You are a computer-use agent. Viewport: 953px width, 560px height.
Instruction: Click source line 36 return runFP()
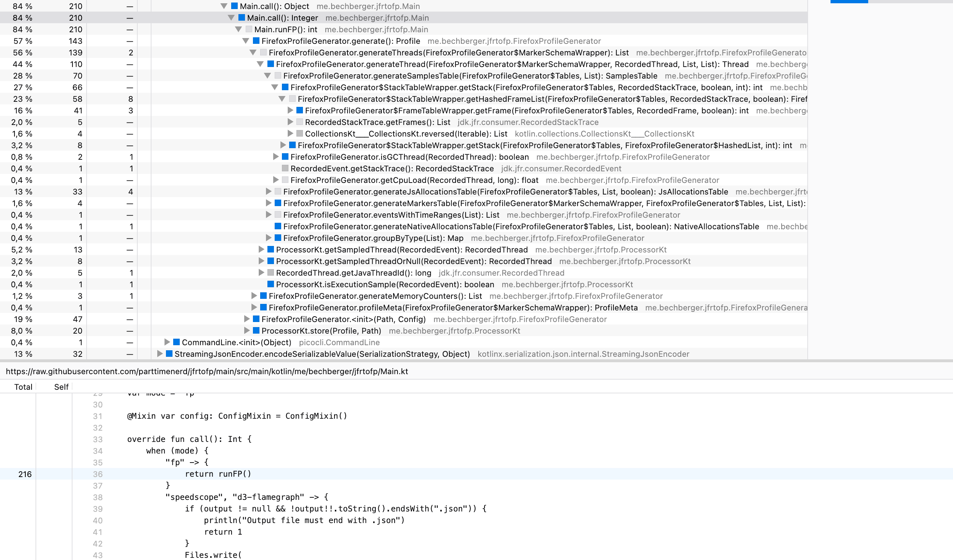point(217,474)
